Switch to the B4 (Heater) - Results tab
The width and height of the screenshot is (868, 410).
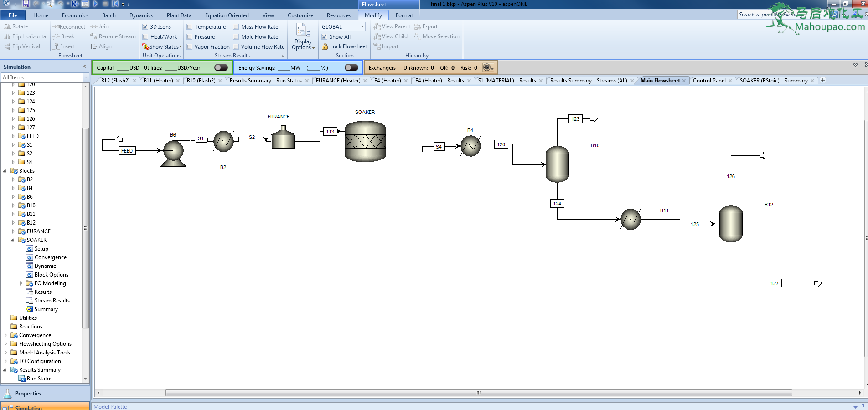(439, 81)
